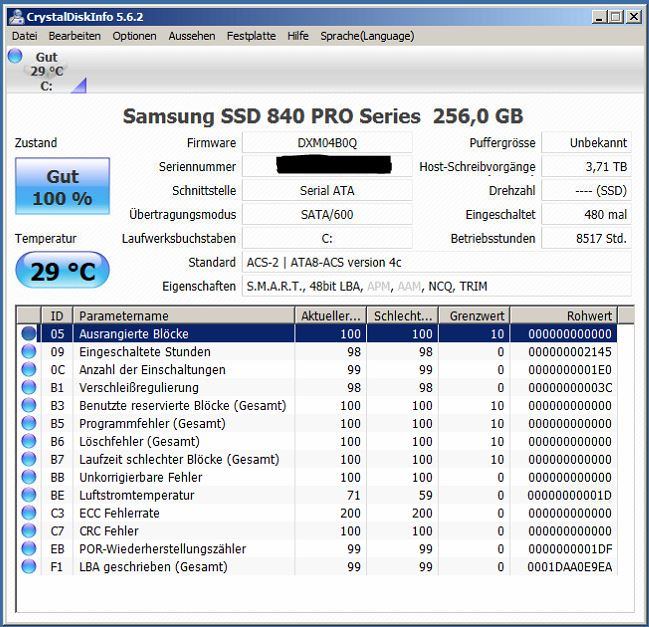Click the status dot of row B1 Verschleißregulierung
Screen dimensions: 649x627
[x=29, y=387]
